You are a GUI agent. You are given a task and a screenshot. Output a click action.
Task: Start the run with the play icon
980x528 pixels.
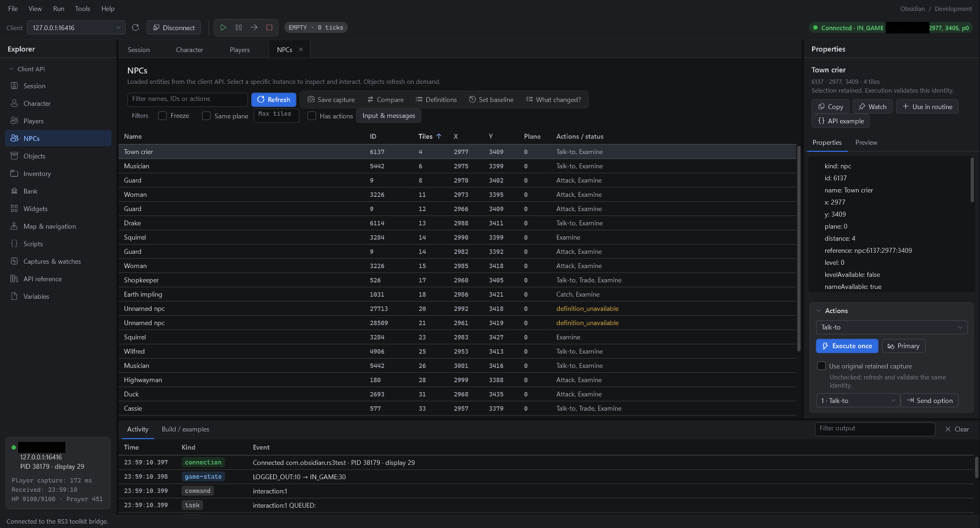[223, 27]
